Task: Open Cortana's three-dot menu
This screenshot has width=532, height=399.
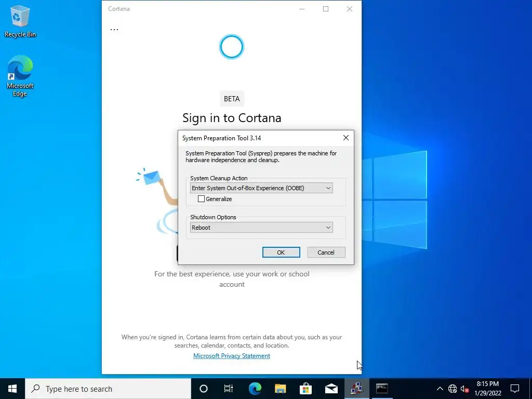Action: point(114,29)
